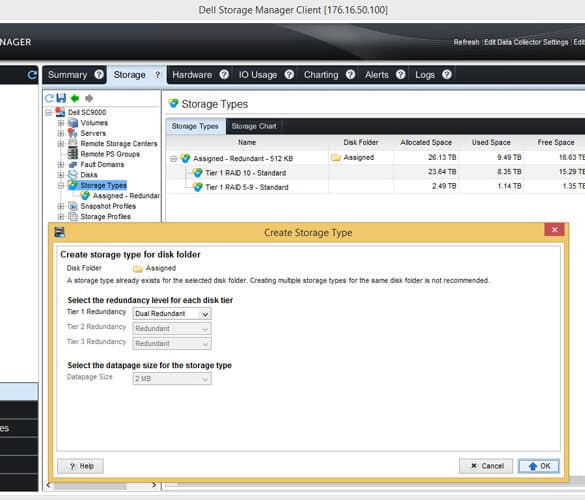585x500 pixels.
Task: Click the help icon next to Charting tab
Action: [350, 75]
